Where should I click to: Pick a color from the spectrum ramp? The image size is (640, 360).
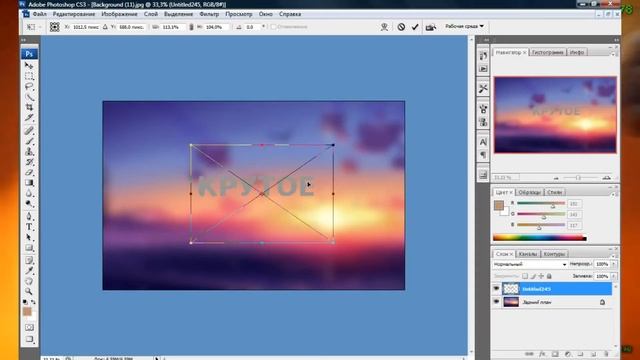point(540,238)
